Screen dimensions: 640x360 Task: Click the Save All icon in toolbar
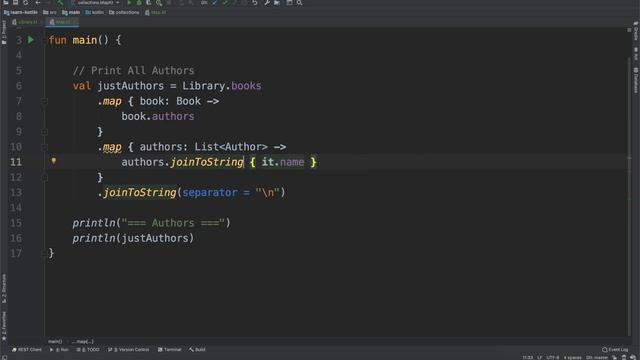pyautogui.click(x=16, y=3)
